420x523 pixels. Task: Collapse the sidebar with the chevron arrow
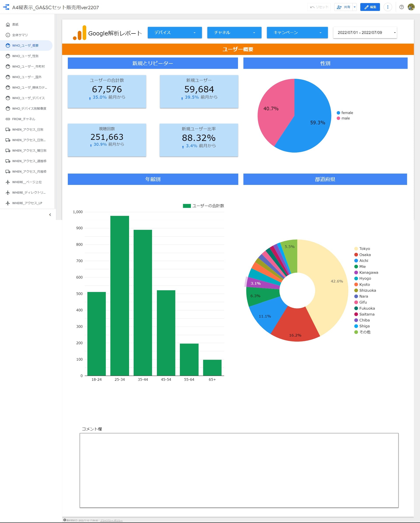pyautogui.click(x=50, y=215)
